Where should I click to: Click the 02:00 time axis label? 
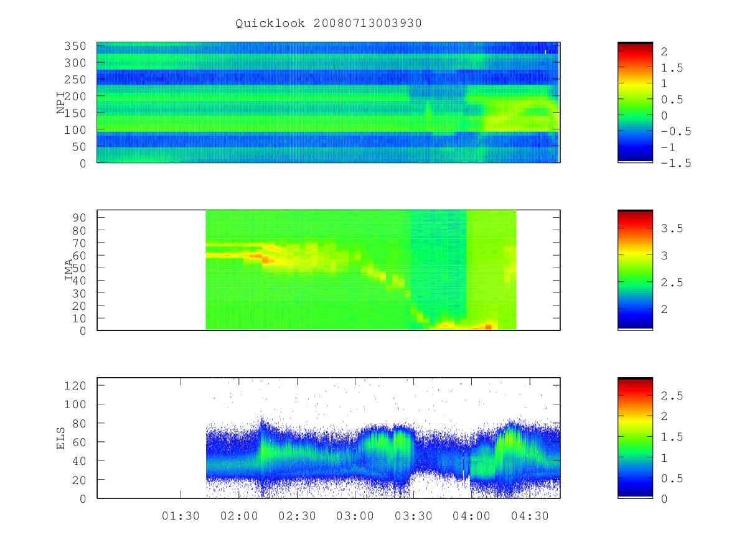[x=239, y=516]
